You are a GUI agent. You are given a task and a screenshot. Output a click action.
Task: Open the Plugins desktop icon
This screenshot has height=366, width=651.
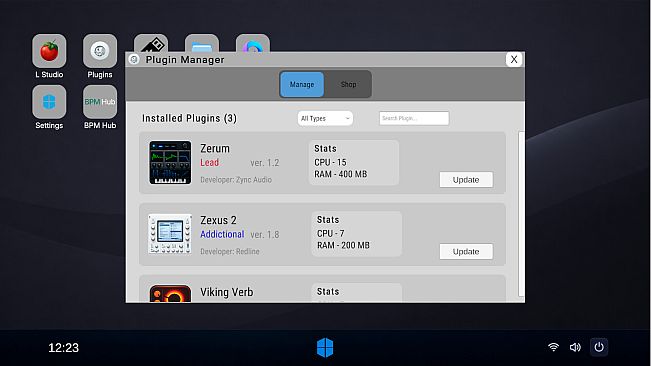point(100,51)
